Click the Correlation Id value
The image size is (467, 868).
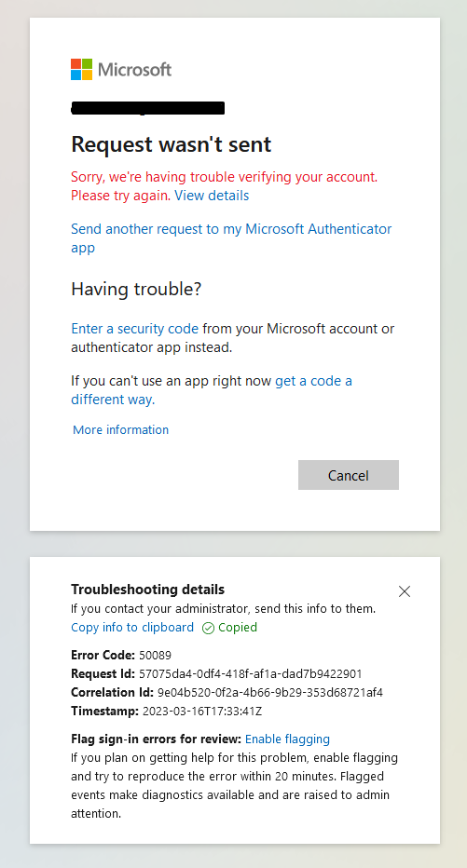pyautogui.click(x=269, y=693)
